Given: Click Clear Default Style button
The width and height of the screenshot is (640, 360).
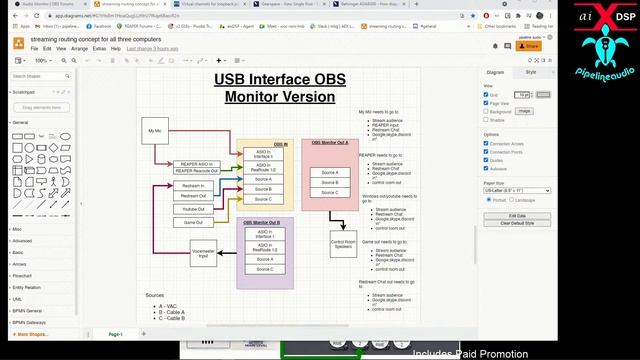Looking at the screenshot, I should 517,223.
